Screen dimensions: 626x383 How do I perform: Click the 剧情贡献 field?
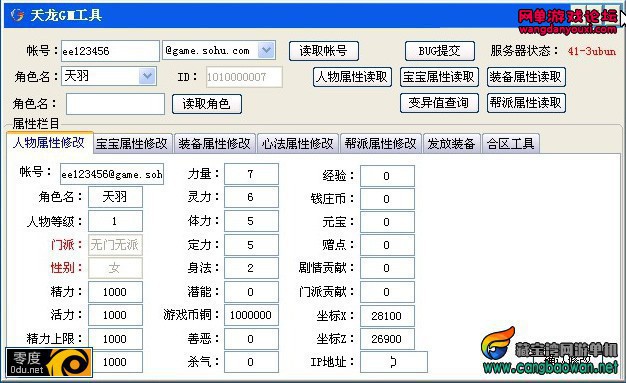[387, 268]
